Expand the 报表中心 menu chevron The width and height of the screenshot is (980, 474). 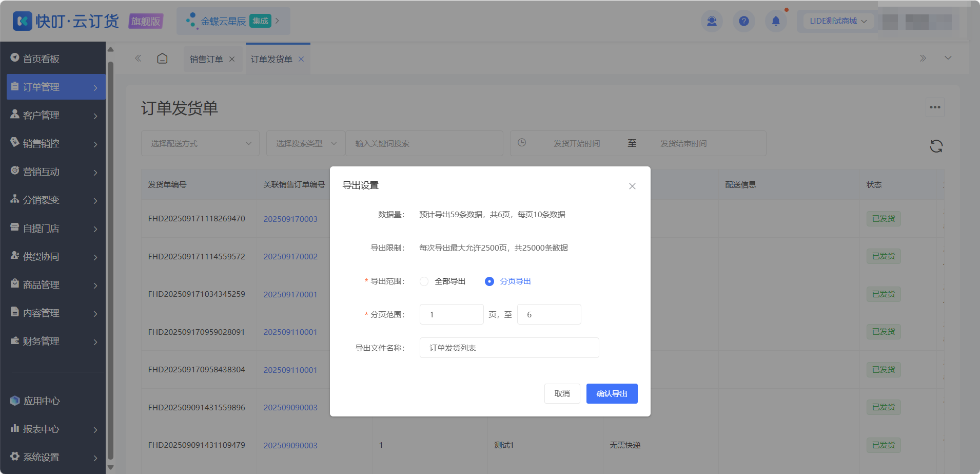(x=95, y=430)
